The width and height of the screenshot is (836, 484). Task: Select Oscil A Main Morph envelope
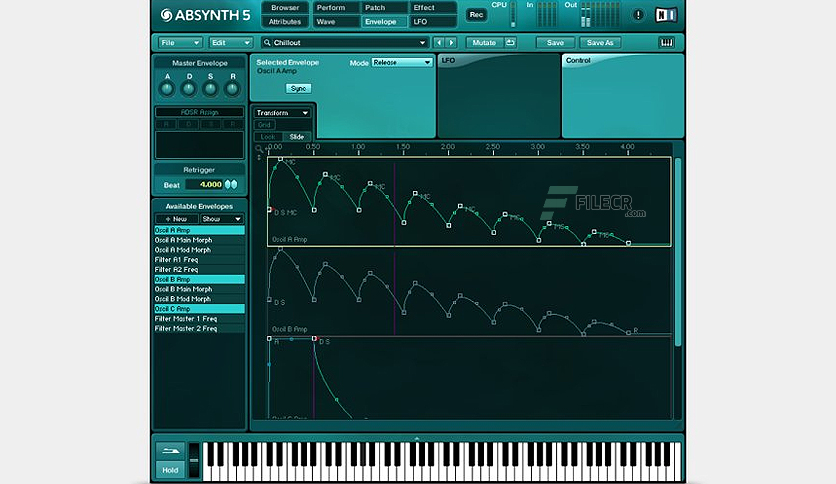pos(199,240)
